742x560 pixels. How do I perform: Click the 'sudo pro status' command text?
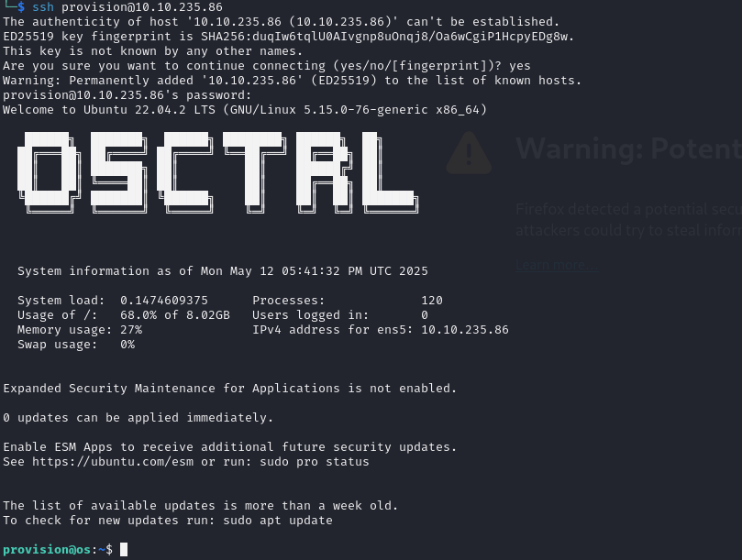(315, 462)
